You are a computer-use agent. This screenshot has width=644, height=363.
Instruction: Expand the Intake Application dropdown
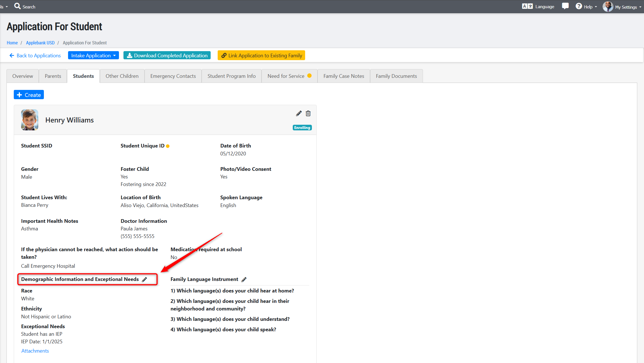(x=93, y=55)
